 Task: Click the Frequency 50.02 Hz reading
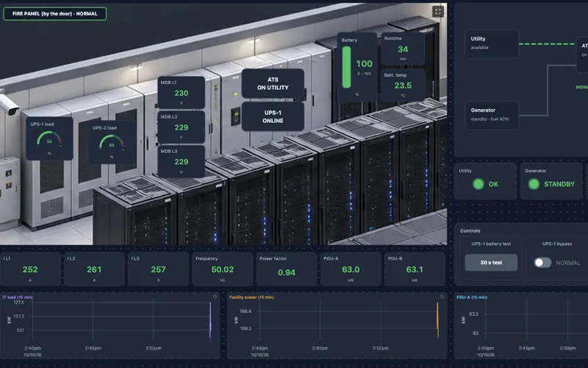coord(223,269)
